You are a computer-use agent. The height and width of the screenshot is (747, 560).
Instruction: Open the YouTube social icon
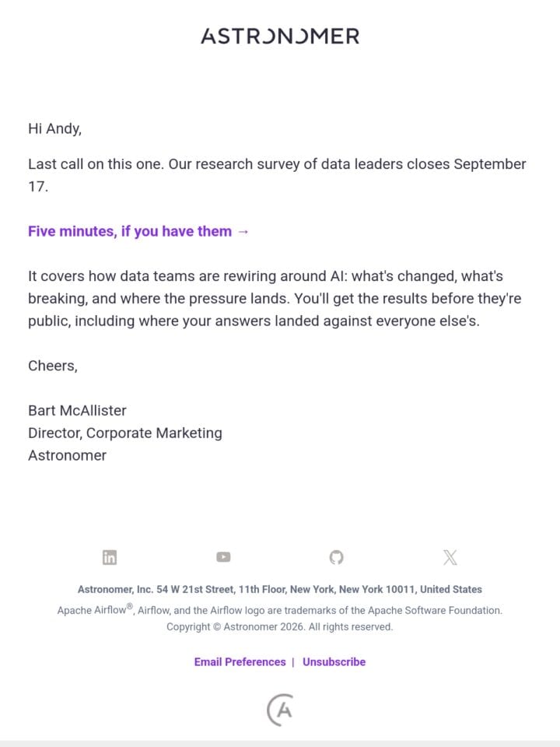tap(223, 557)
